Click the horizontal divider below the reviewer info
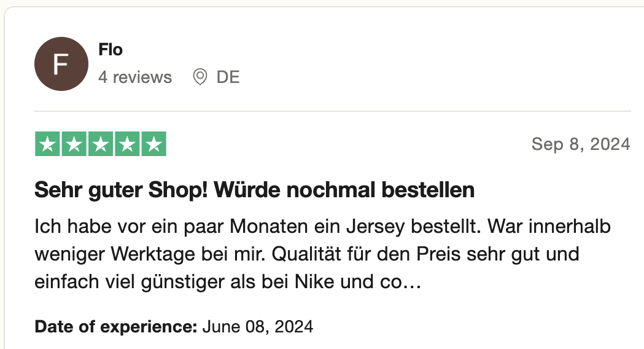 [x=333, y=111]
